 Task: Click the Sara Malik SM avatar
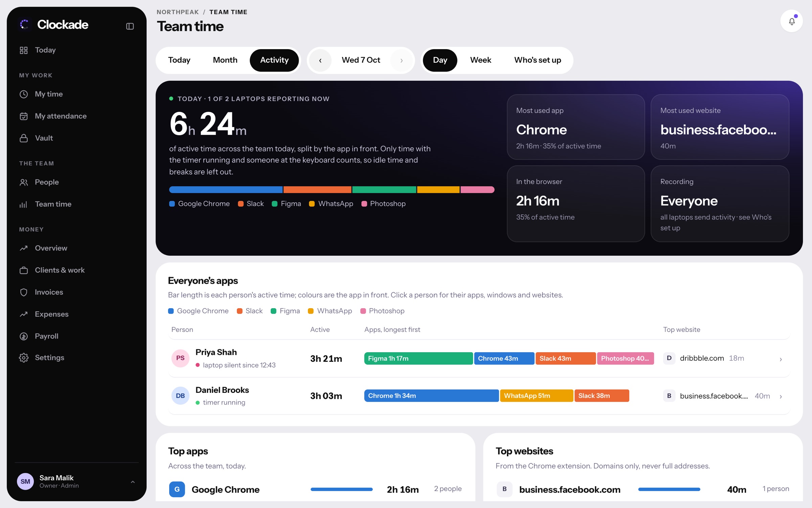tap(25, 481)
